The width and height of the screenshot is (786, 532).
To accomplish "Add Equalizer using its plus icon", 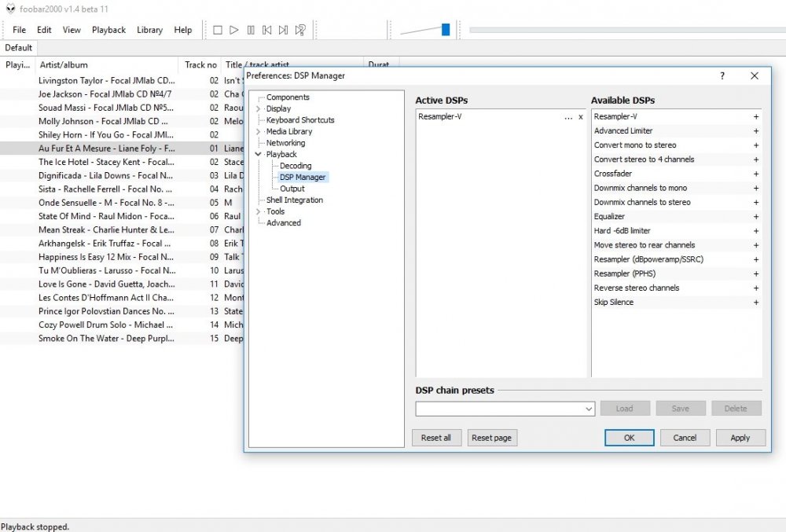I will tap(756, 217).
